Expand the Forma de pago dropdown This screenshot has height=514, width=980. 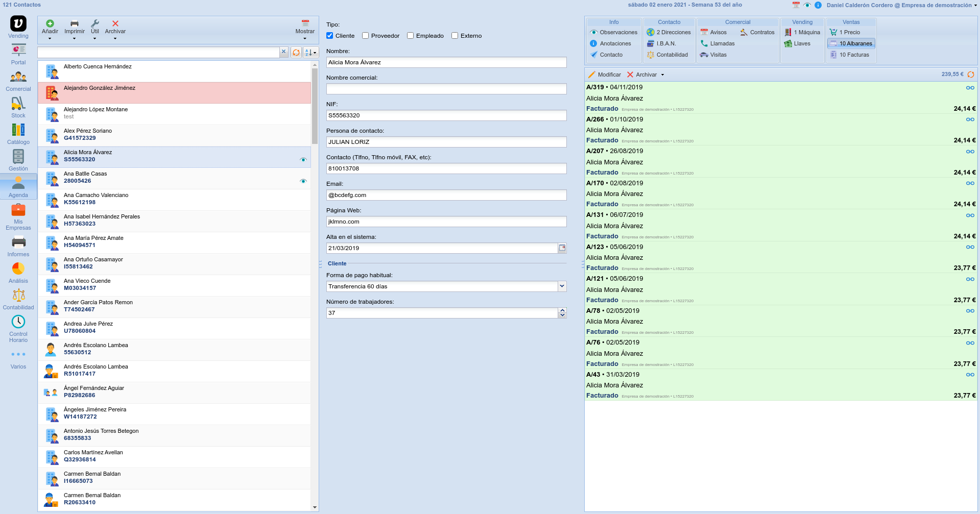click(562, 286)
